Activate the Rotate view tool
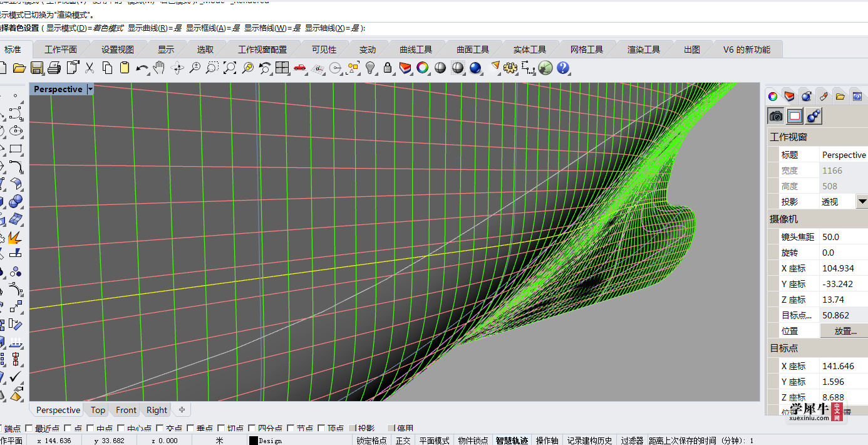This screenshot has height=445, width=868. click(177, 68)
